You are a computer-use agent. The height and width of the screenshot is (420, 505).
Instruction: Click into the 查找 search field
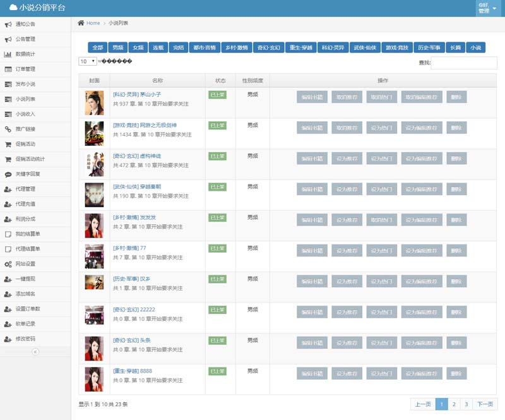(464, 63)
